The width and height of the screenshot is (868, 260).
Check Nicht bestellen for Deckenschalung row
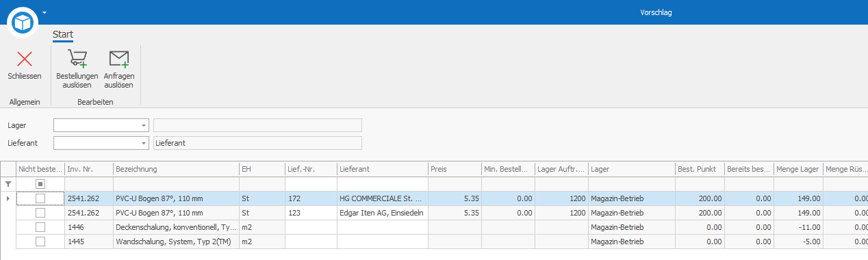(40, 227)
